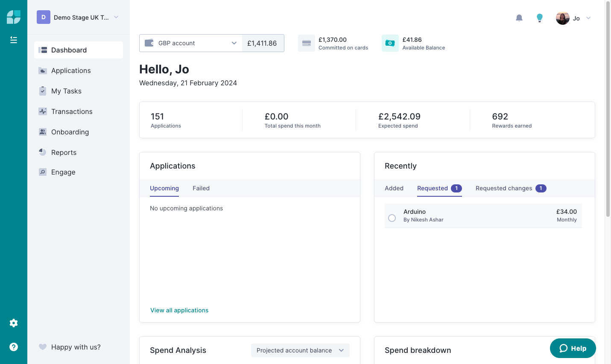
Task: Click the lightbulb tips icon
Action: pos(540,18)
